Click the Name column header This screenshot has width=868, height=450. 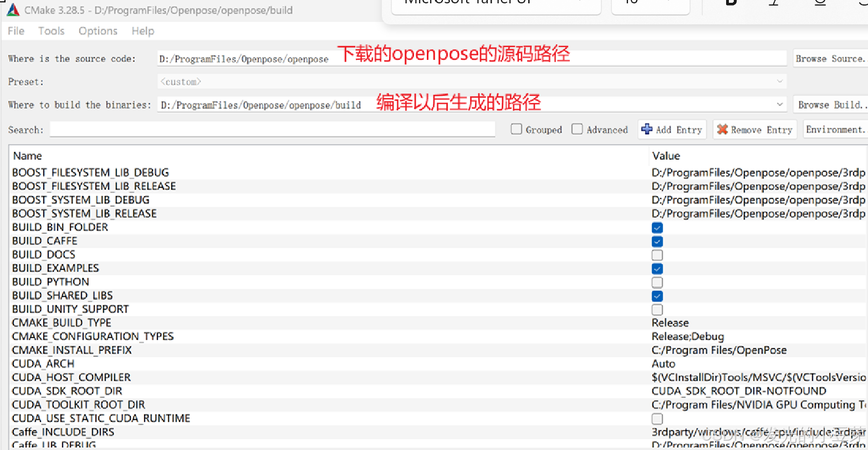[x=28, y=156]
